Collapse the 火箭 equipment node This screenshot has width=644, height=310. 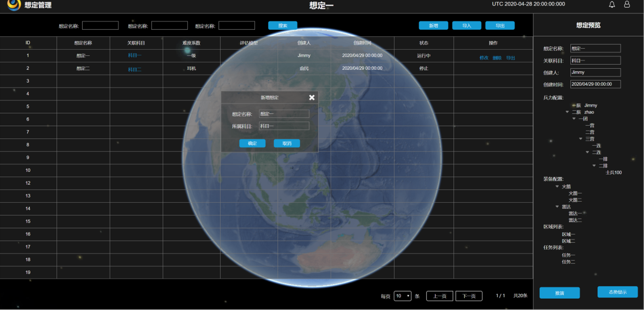tap(557, 186)
